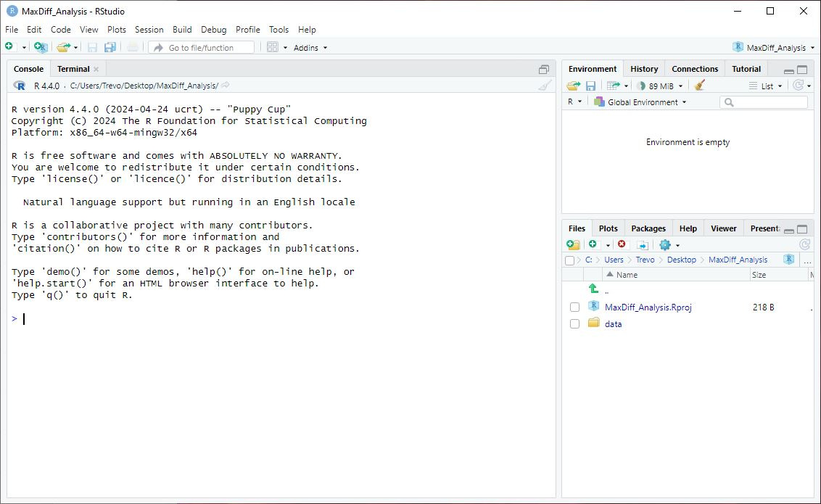The image size is (821, 504).
Task: Click the Save workspace disk icon
Action: (590, 86)
